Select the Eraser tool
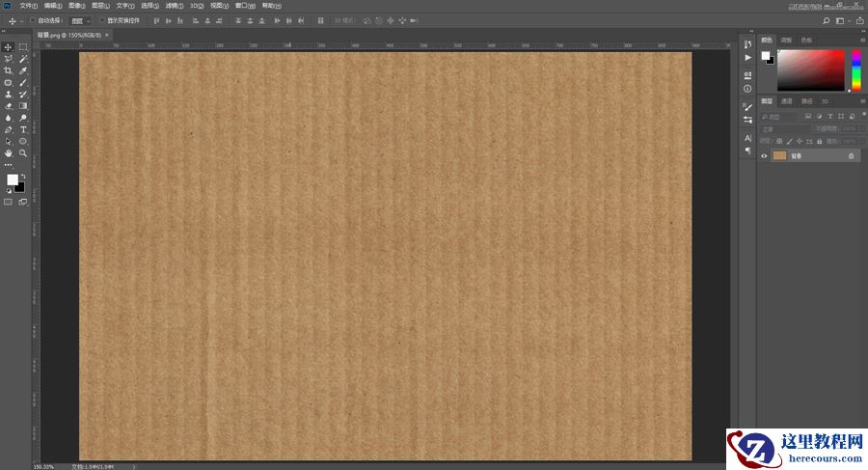Image resolution: width=868 pixels, height=470 pixels. pyautogui.click(x=9, y=105)
